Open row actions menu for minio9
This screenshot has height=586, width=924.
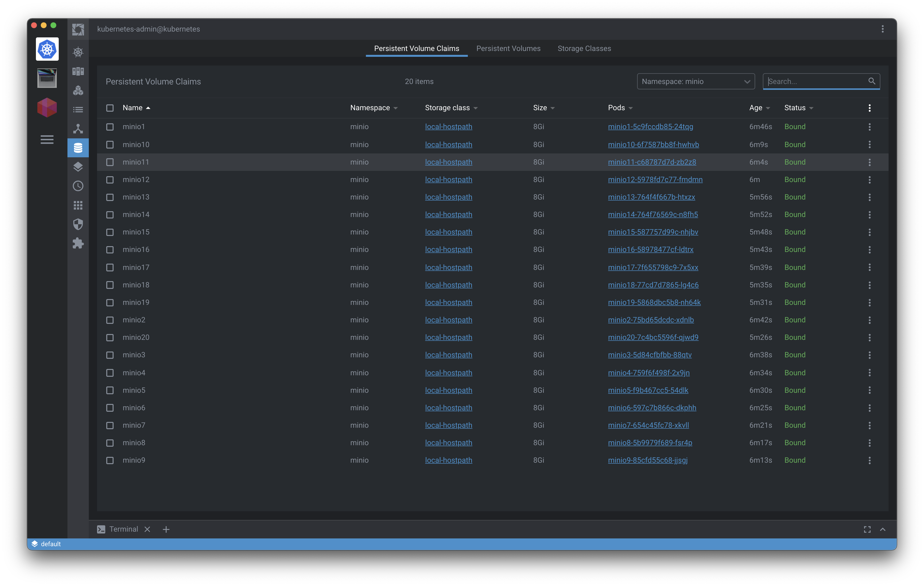pos(869,460)
